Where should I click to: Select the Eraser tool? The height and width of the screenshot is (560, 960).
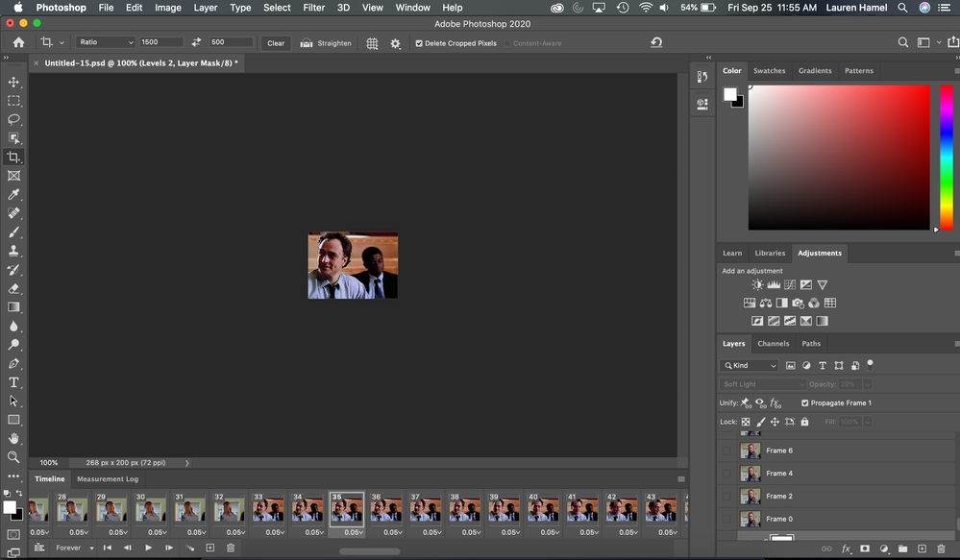click(13, 288)
